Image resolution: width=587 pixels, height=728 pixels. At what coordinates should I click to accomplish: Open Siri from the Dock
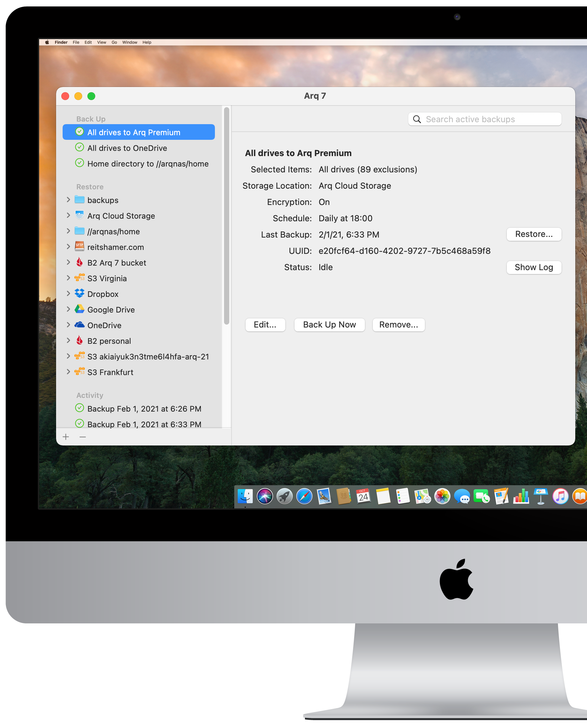pos(265,496)
